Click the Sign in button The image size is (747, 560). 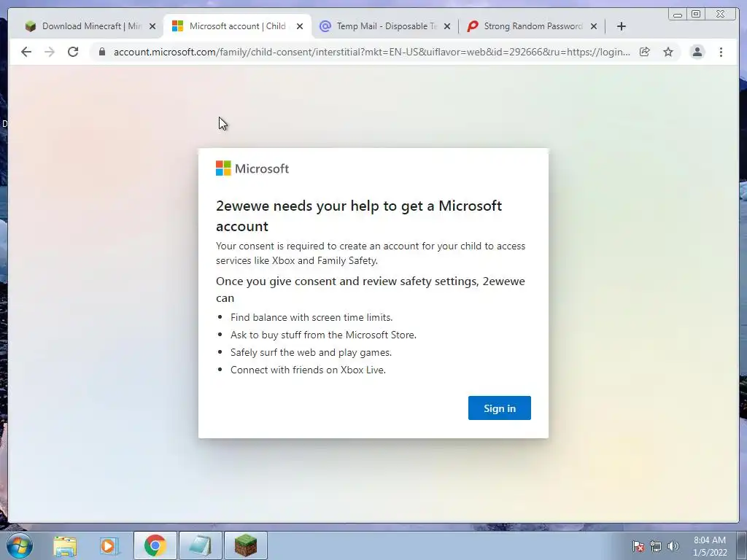tap(499, 408)
